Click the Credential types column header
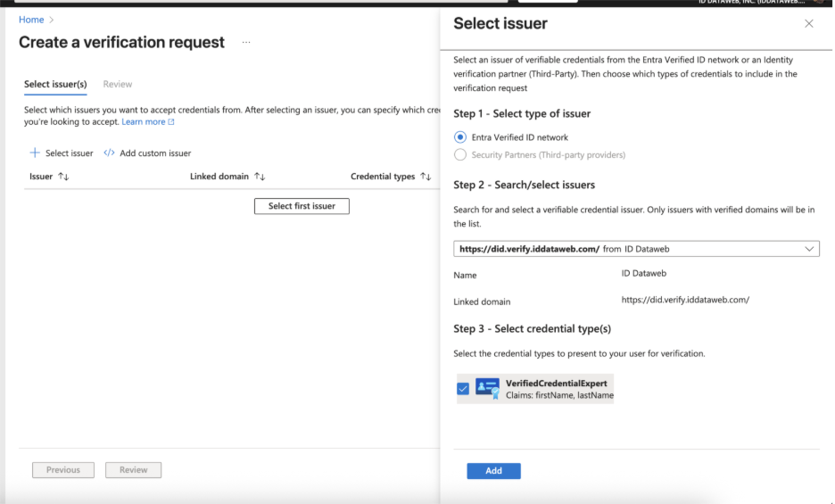Screen dimensions: 835x504 pos(383,177)
